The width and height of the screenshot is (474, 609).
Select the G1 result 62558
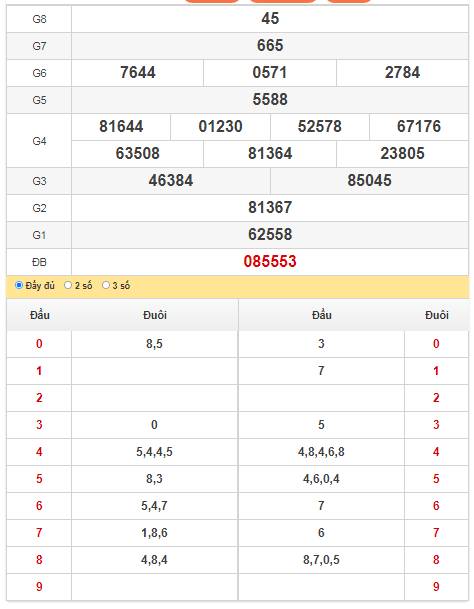pos(270,235)
